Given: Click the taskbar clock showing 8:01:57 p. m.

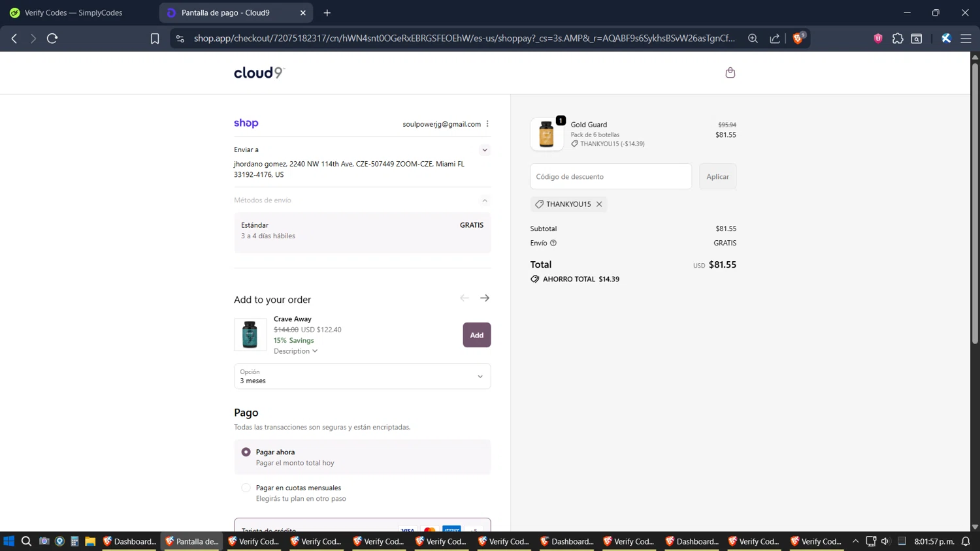Looking at the screenshot, I should tap(934, 541).
